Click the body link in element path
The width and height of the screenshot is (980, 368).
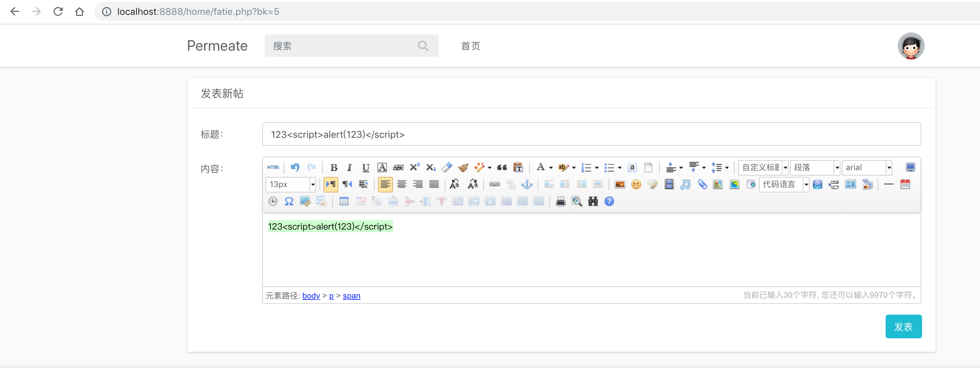311,296
